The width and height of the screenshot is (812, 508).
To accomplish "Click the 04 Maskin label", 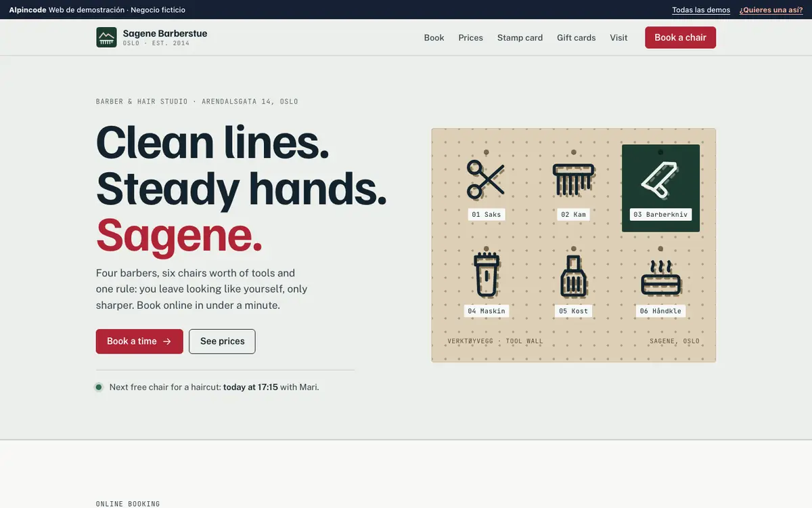I will point(486,311).
